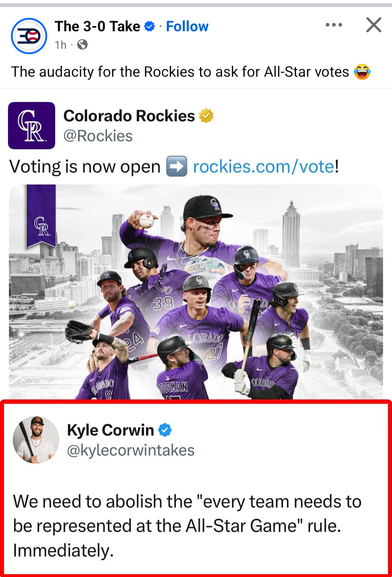Click the Colorado Rockies logo avatar
The height and width of the screenshot is (577, 392).
32,125
